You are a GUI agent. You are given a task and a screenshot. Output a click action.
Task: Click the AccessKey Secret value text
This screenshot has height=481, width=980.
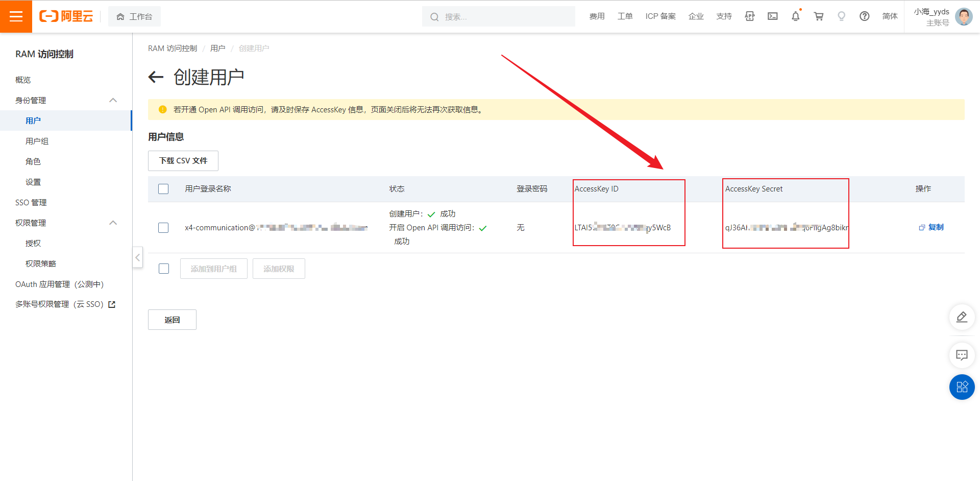[787, 228]
